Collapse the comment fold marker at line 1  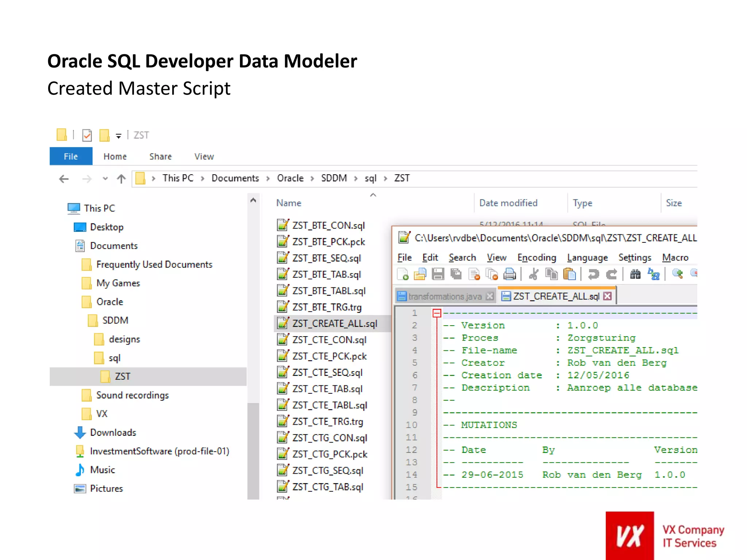(x=437, y=313)
